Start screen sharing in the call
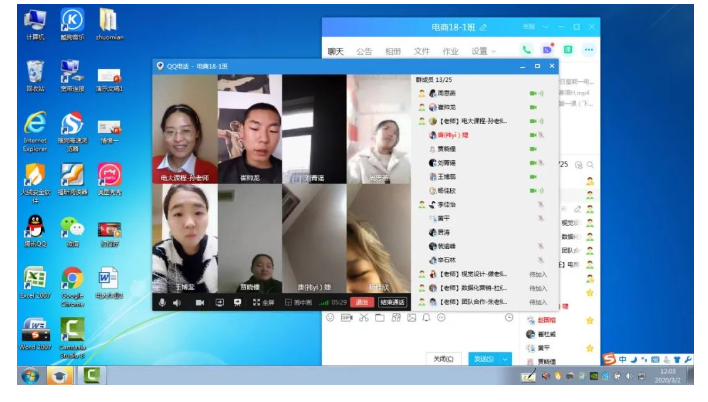 point(219,301)
